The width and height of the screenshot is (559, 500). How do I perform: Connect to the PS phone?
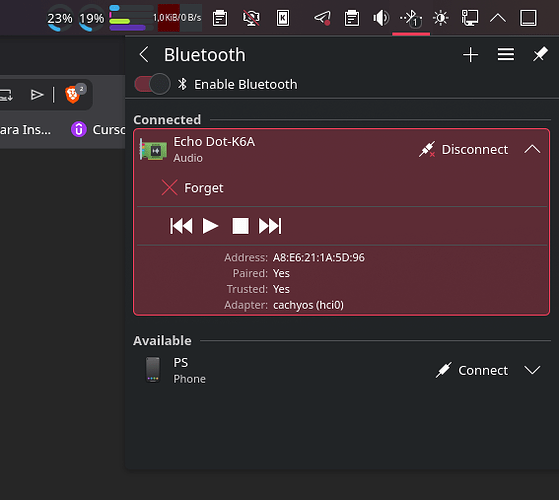pos(472,370)
